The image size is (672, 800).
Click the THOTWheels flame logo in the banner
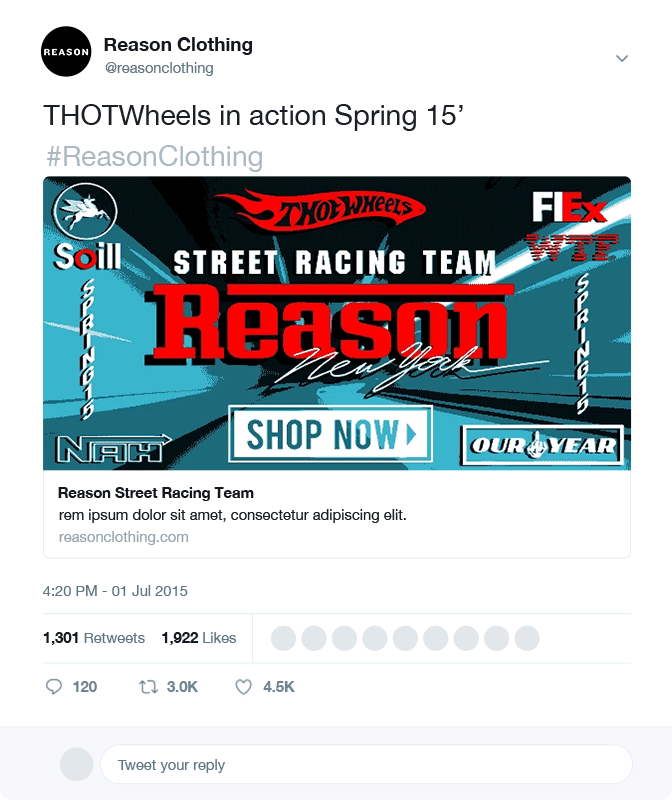[320, 209]
